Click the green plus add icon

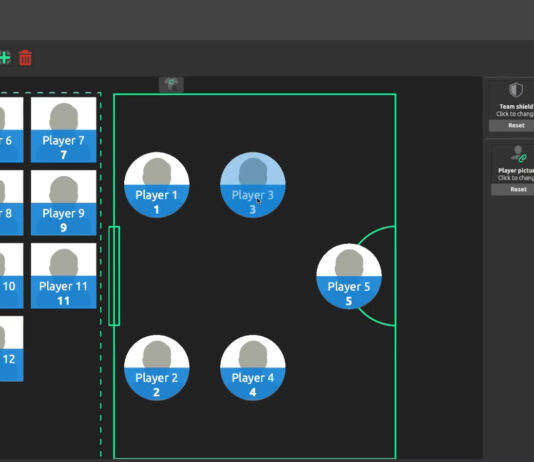click(5, 58)
